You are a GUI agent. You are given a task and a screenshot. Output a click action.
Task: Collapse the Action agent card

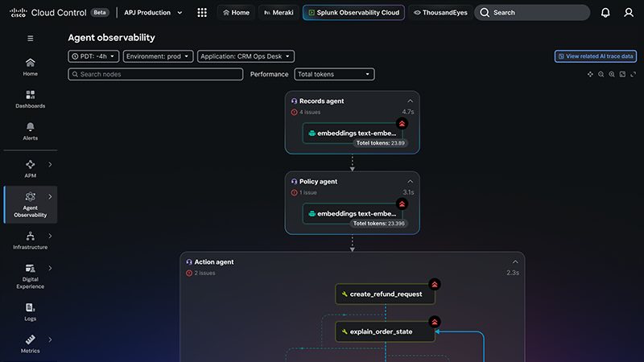[x=515, y=262]
